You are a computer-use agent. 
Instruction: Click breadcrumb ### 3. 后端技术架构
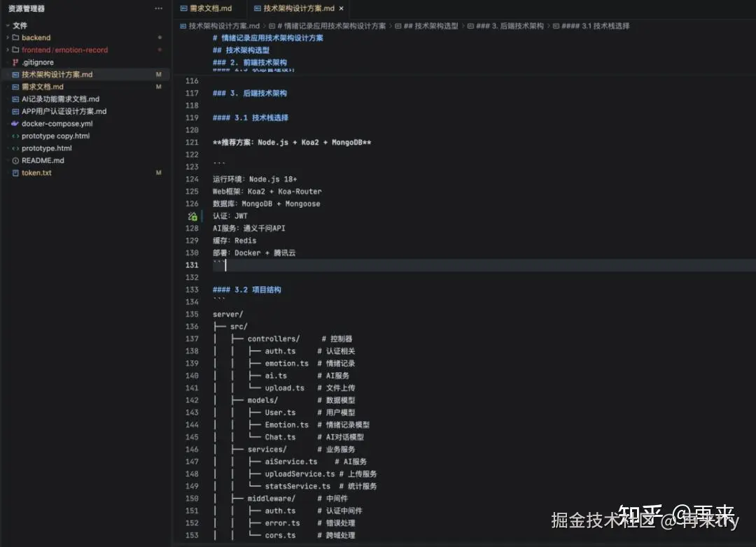coord(510,26)
